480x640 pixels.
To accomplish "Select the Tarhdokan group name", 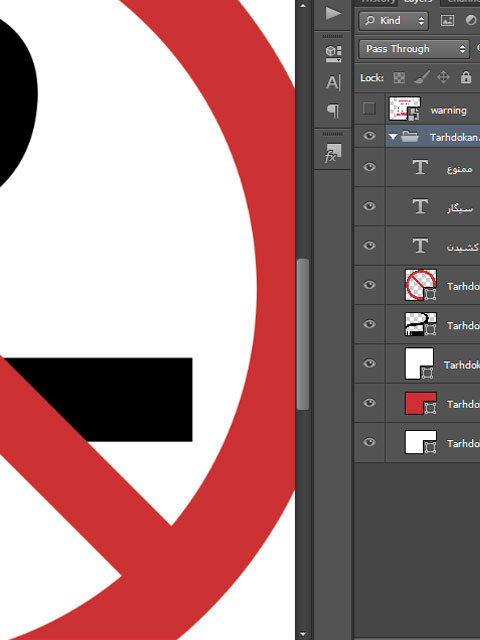I will point(454,137).
